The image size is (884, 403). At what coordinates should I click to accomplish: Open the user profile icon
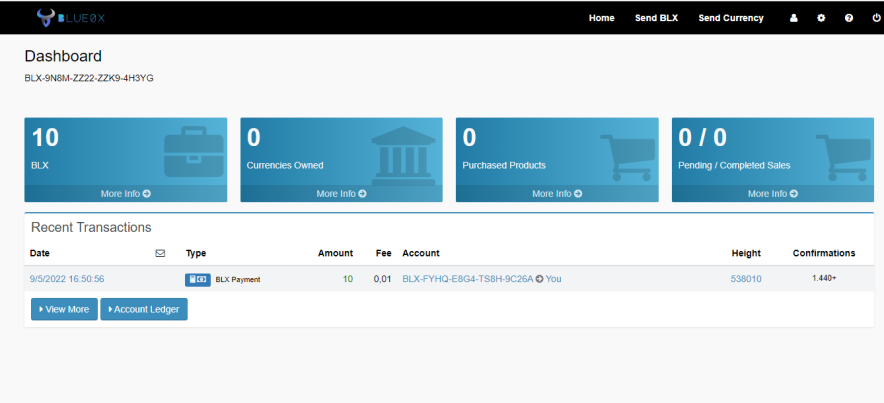pos(794,18)
